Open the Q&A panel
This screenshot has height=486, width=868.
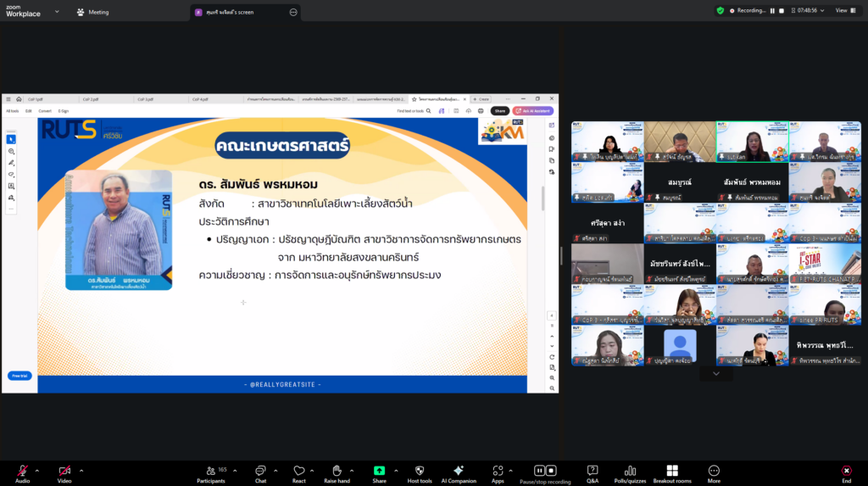(593, 474)
